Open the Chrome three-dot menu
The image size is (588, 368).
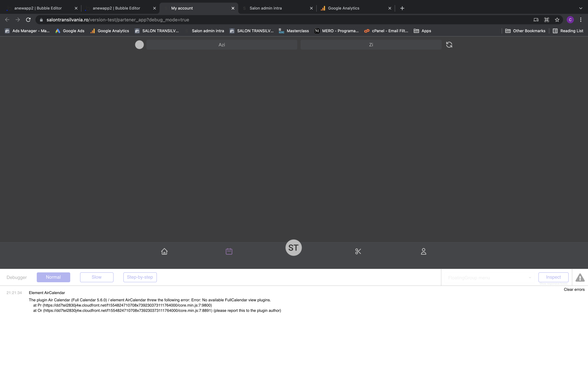[x=581, y=20]
